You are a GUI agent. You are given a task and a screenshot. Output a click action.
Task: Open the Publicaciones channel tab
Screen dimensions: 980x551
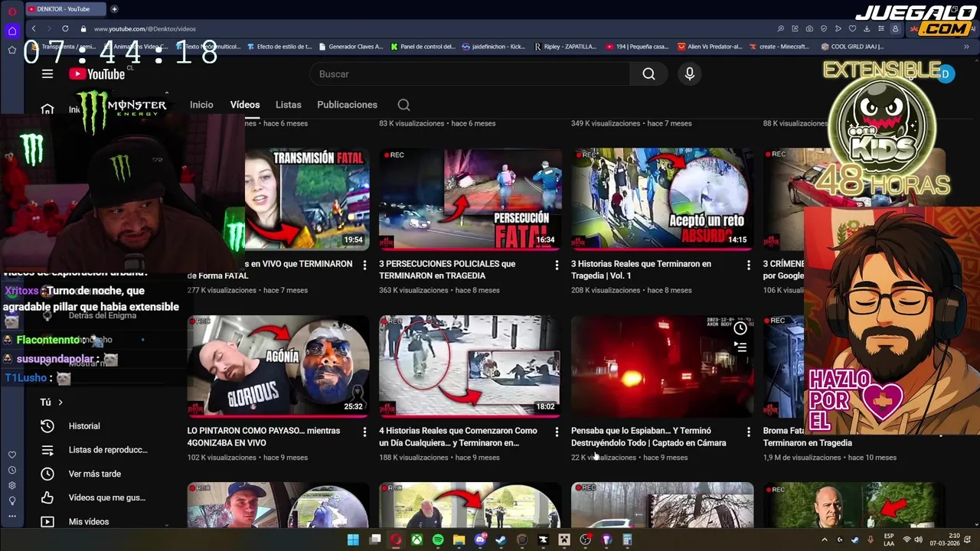click(x=347, y=105)
